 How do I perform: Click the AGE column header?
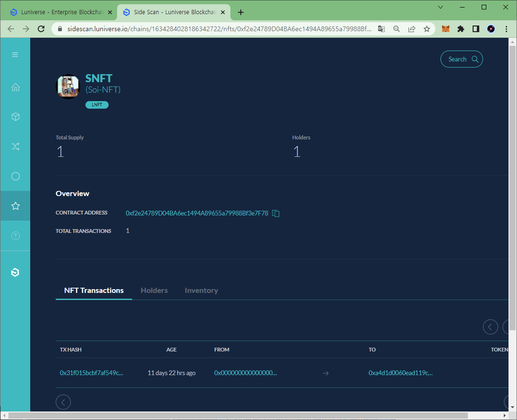tap(171, 350)
